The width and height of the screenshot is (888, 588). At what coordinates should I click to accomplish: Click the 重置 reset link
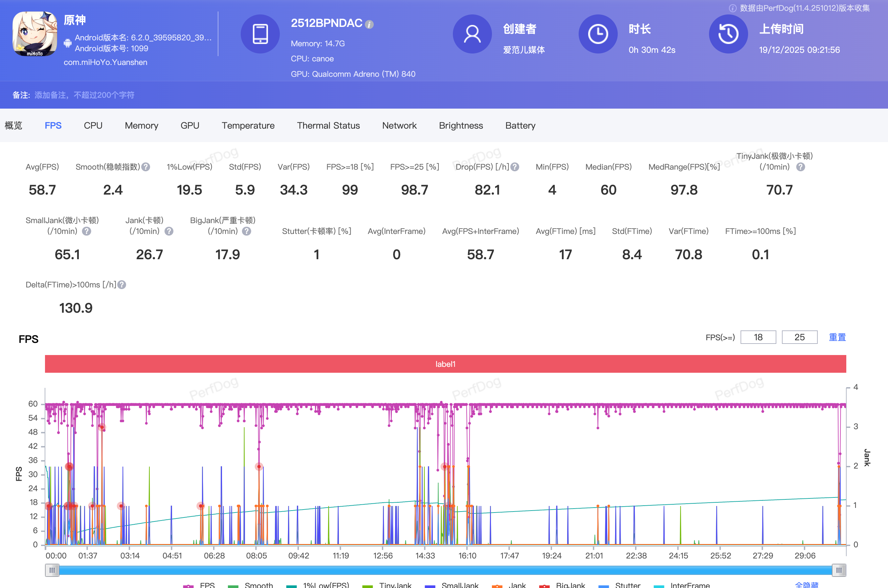(837, 337)
